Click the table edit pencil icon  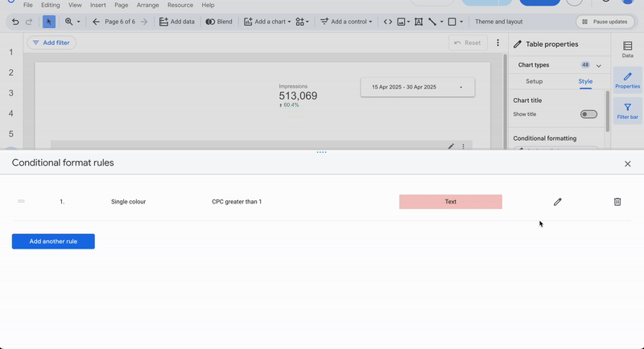point(451,146)
